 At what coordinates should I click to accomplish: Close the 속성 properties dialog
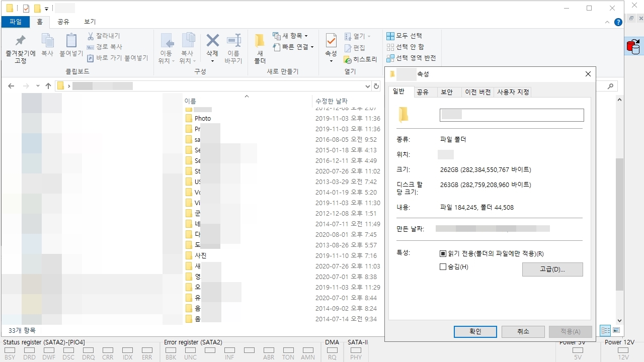(588, 74)
